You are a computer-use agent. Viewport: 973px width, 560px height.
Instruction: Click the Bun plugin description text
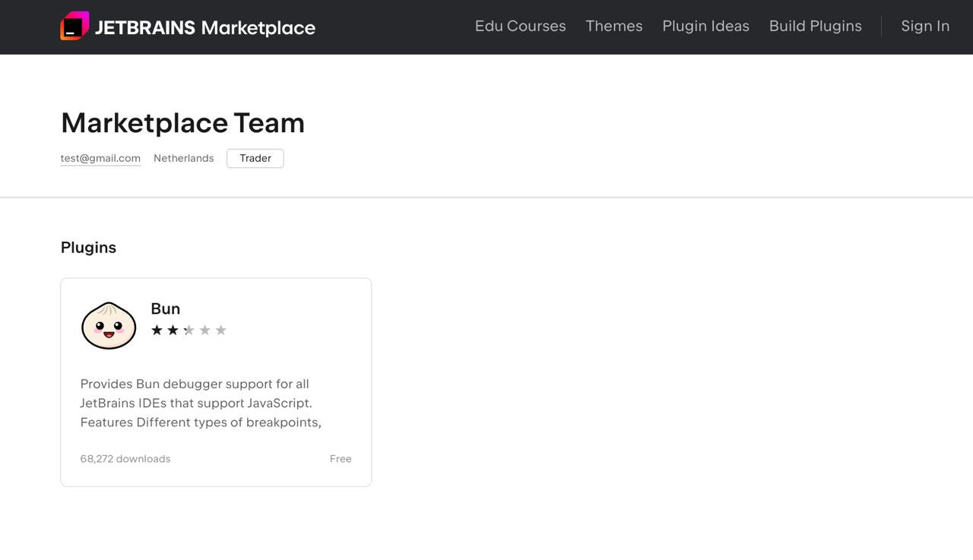201,403
